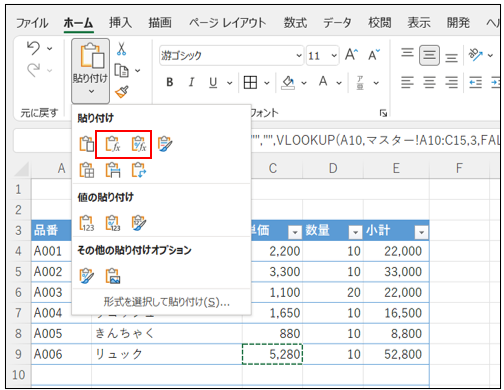Click the Orientation angled text icon

tap(476, 55)
